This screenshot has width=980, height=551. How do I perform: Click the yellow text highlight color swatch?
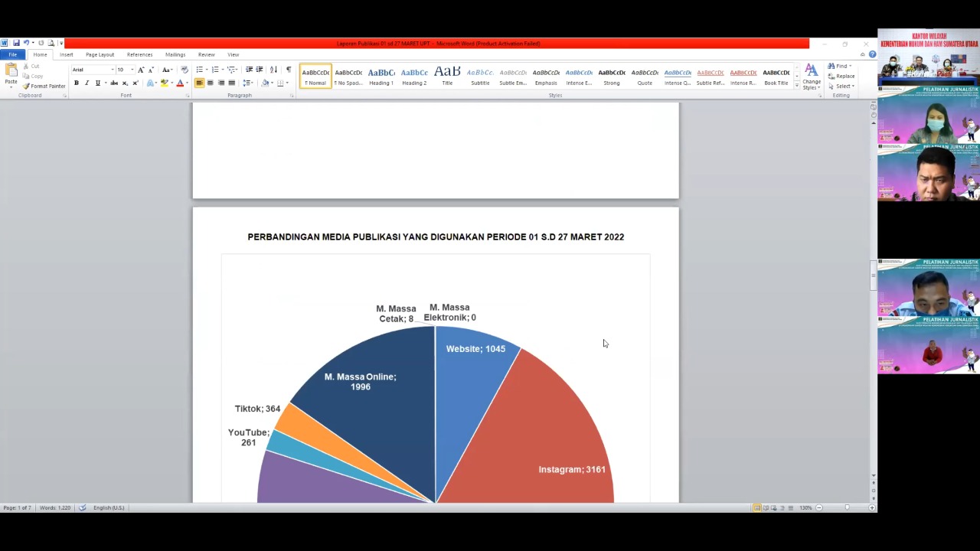pyautogui.click(x=164, y=83)
